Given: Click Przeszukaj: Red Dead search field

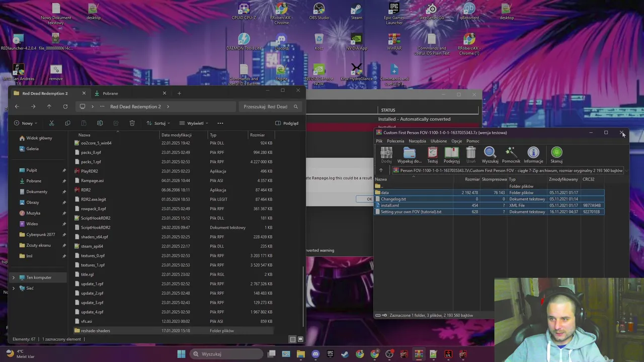Looking at the screenshot, I should tap(271, 107).
